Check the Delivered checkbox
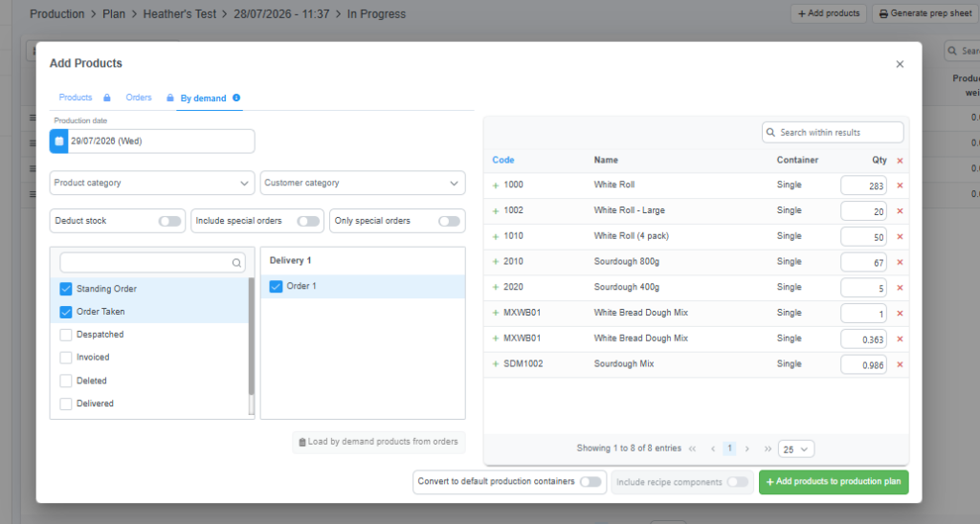The image size is (980, 524). (x=66, y=404)
